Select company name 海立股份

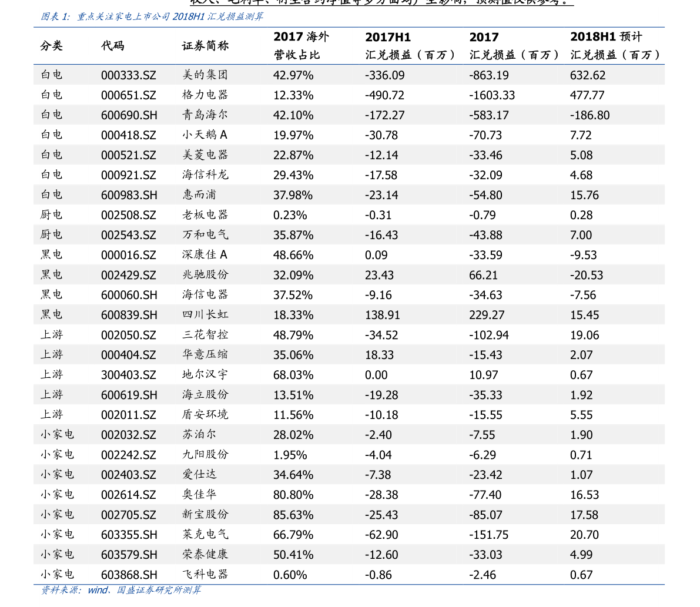point(205,394)
